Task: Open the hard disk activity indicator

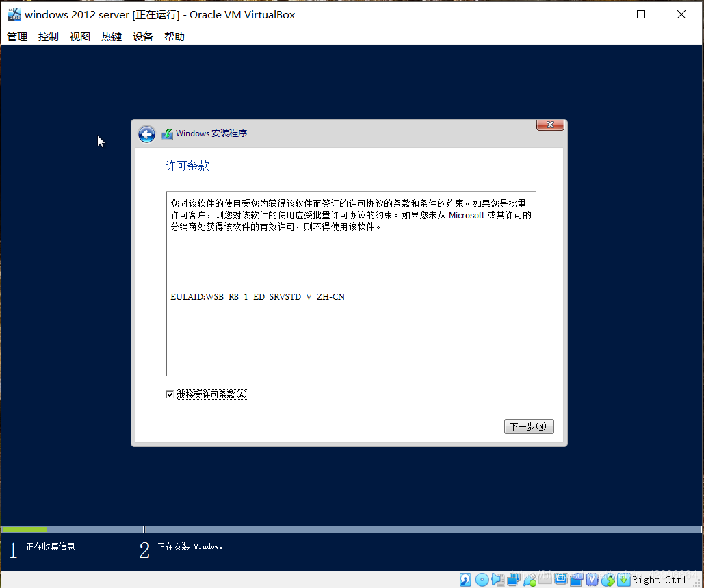Action: click(465, 580)
